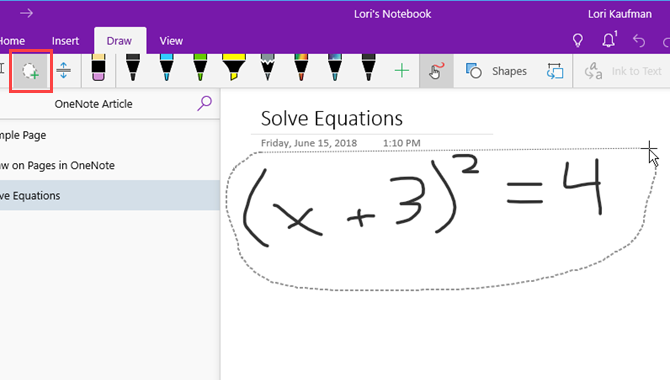Image resolution: width=670 pixels, height=380 pixels.
Task: Open the notifications bell
Action: (x=609, y=40)
